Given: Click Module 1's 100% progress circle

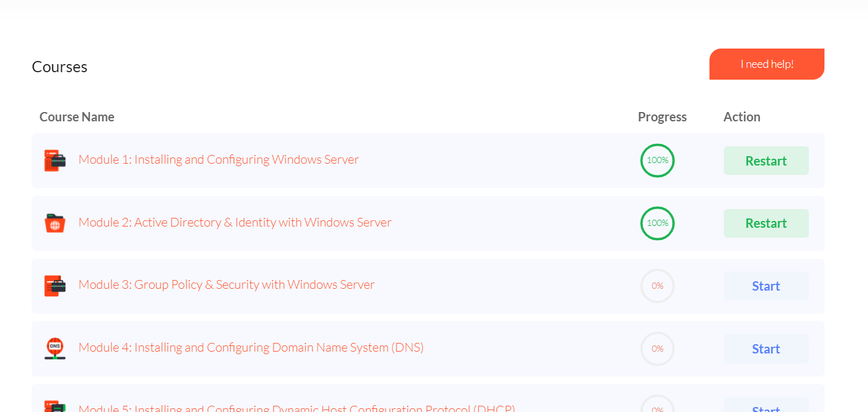Looking at the screenshot, I should point(657,161).
